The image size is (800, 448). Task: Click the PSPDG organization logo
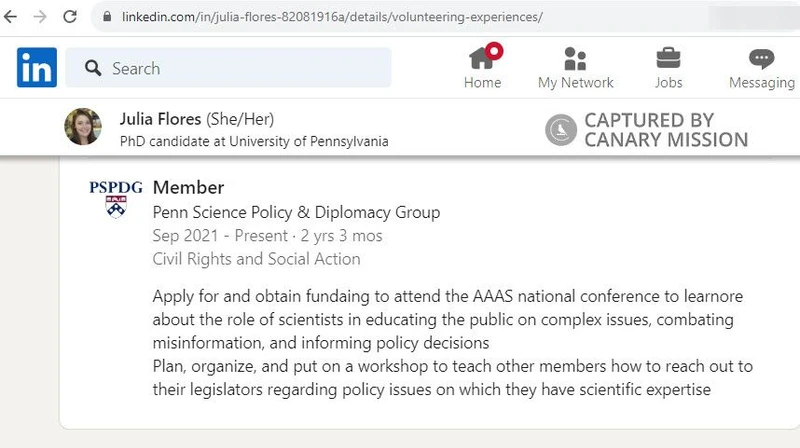click(116, 198)
